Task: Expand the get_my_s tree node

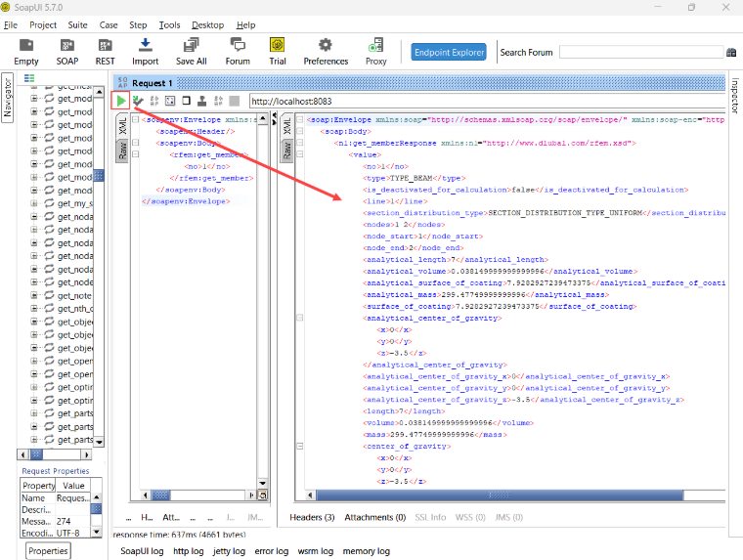Action: pos(33,203)
